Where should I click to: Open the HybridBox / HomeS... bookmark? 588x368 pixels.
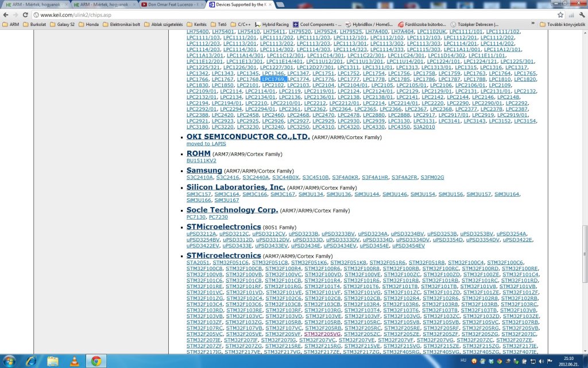[369, 24]
